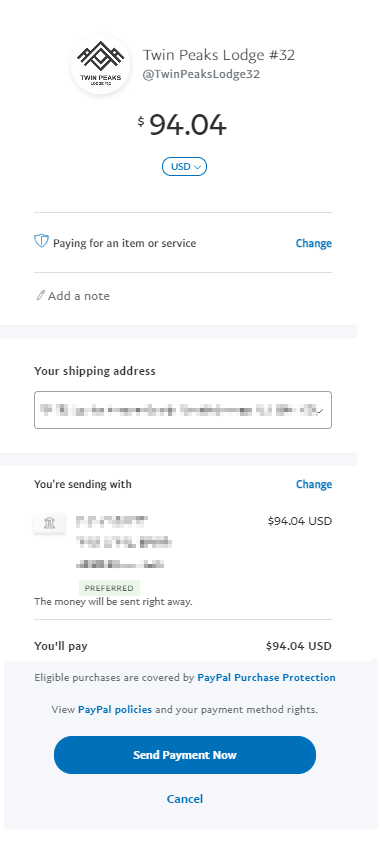Screen dimensions: 380x860
Task: Click the pencil icon beside Add a note
Action: tap(40, 296)
